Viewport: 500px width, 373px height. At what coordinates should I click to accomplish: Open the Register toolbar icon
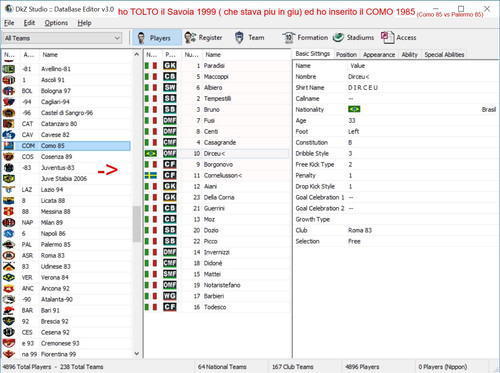click(x=190, y=38)
